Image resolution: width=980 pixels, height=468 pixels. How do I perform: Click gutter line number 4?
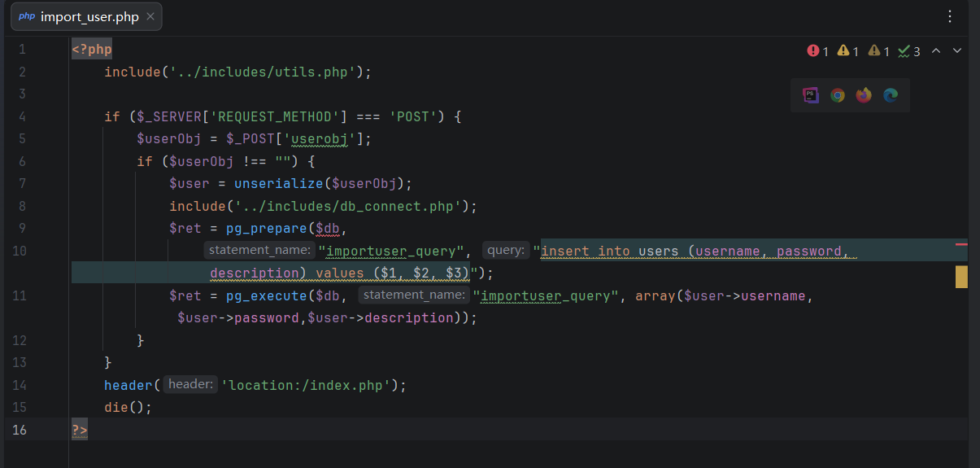coord(22,116)
